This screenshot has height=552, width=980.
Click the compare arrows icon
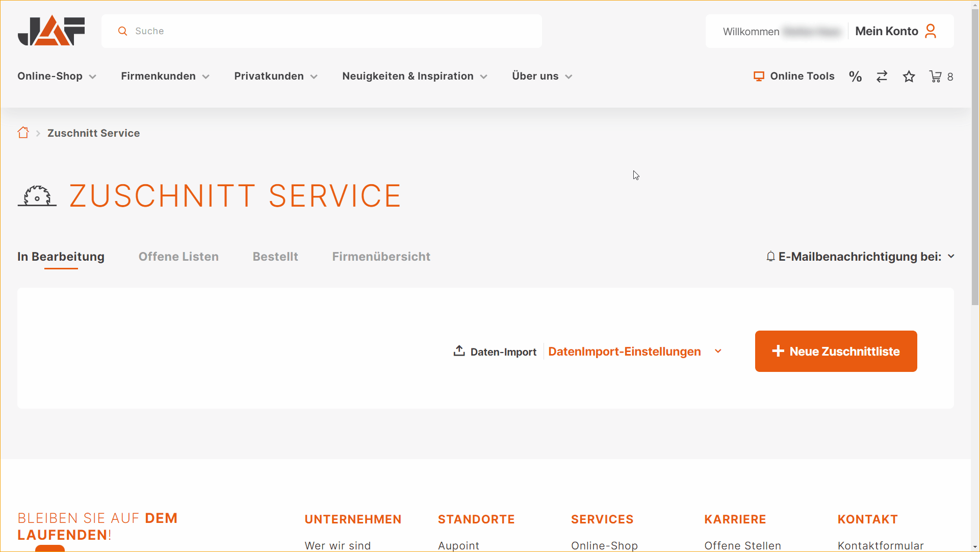click(882, 77)
